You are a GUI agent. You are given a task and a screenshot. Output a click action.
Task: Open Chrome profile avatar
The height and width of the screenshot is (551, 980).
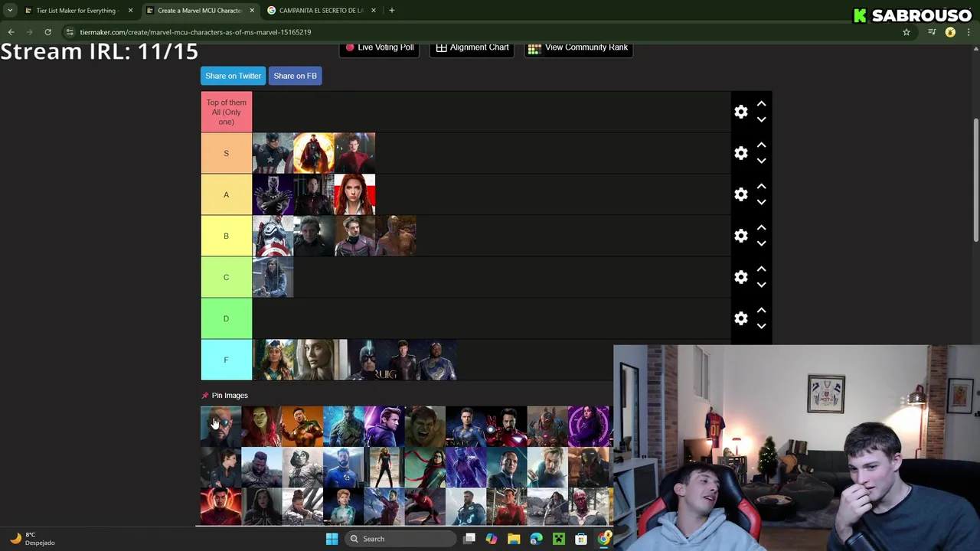950,32
